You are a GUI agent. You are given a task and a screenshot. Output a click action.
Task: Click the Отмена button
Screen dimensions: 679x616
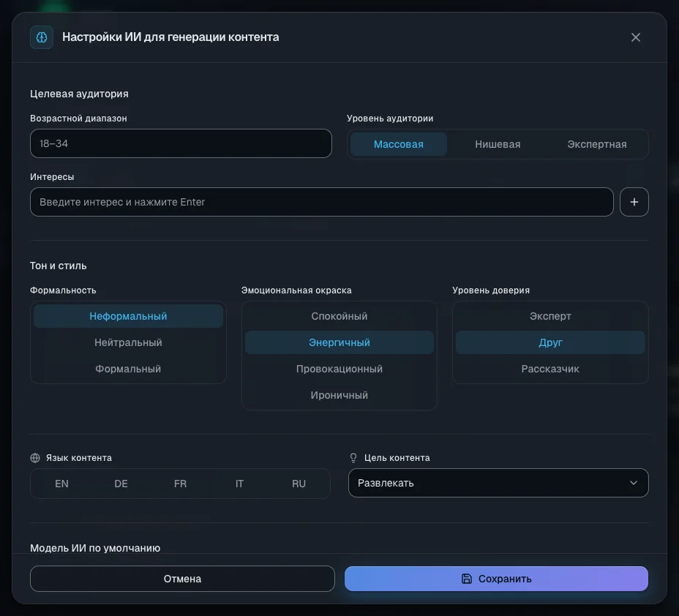tap(182, 579)
